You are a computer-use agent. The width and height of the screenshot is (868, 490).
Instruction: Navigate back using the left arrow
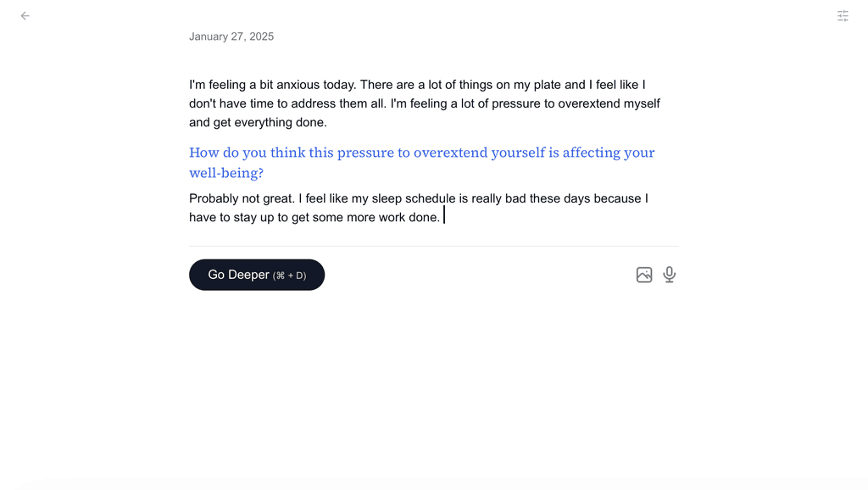click(25, 15)
